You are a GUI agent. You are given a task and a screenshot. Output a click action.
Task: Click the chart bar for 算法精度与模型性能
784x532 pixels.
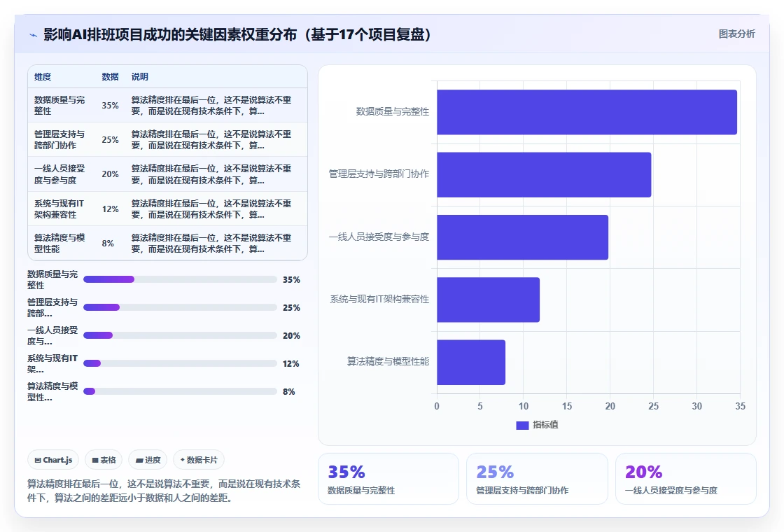coord(471,362)
